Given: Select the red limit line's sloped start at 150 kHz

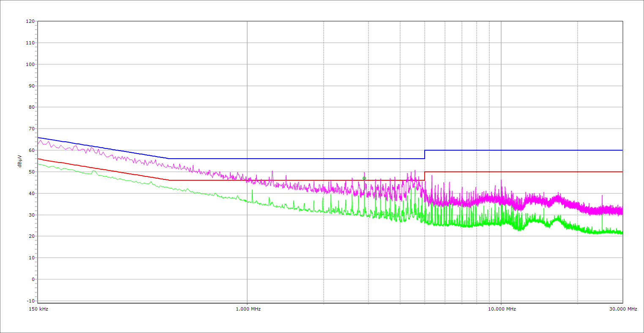Looking at the screenshot, I should coord(38,159).
